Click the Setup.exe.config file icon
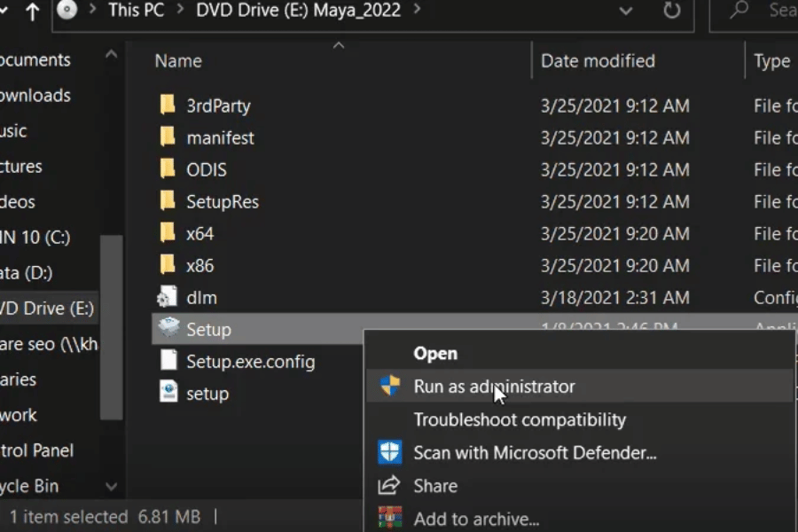The height and width of the screenshot is (532, 798). click(x=168, y=361)
